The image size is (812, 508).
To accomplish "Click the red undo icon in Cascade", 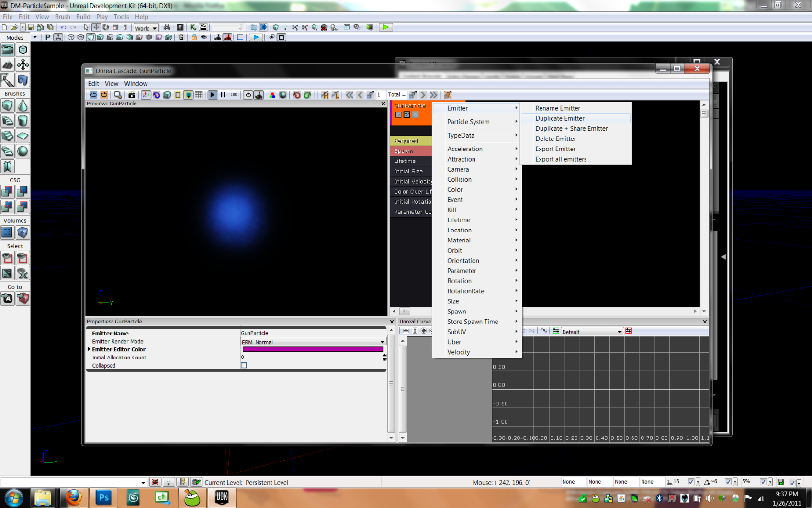I will point(297,95).
